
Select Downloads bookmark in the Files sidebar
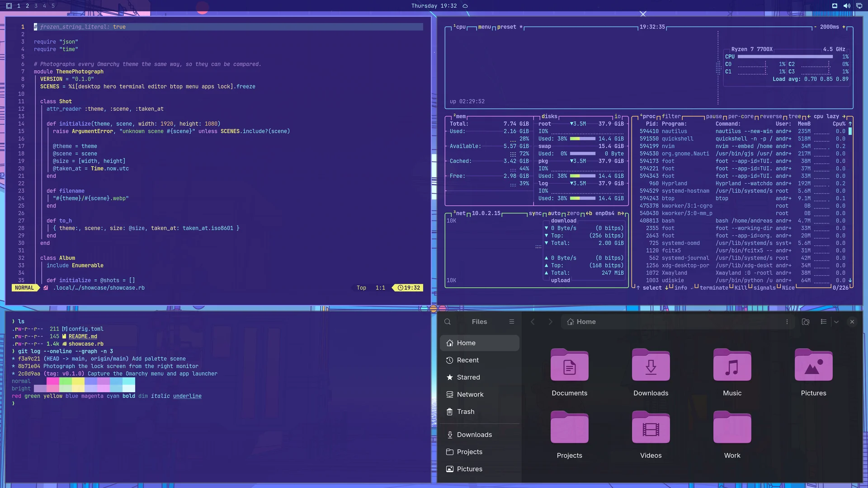479,435
